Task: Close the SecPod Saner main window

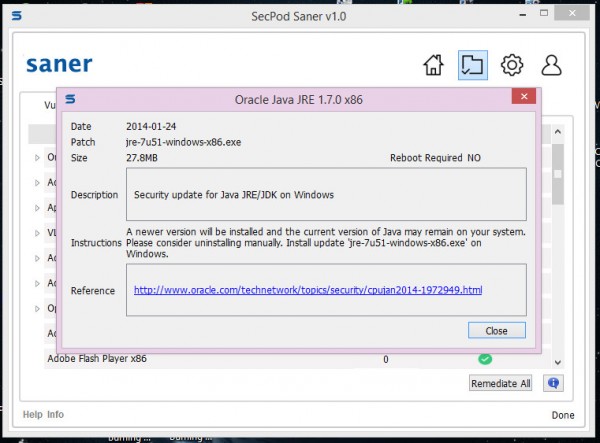Action: pos(572,13)
